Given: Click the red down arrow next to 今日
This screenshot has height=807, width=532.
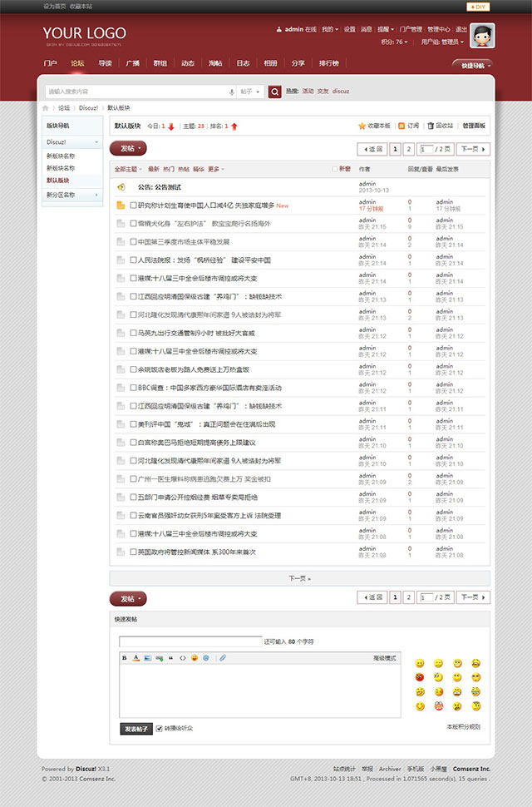Looking at the screenshot, I should tap(171, 126).
